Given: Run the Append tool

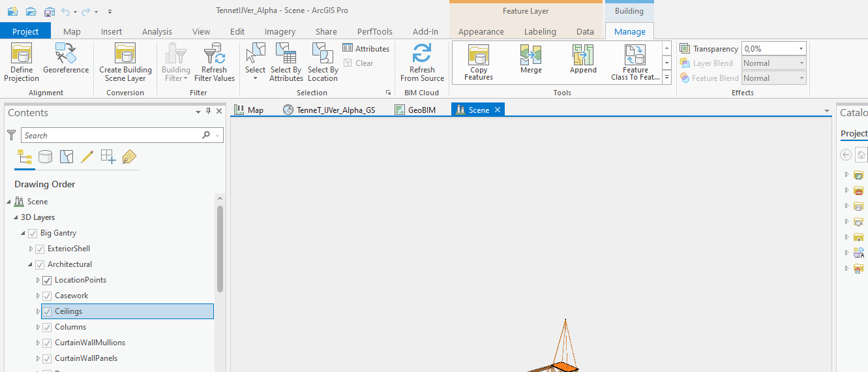Looking at the screenshot, I should [583, 59].
